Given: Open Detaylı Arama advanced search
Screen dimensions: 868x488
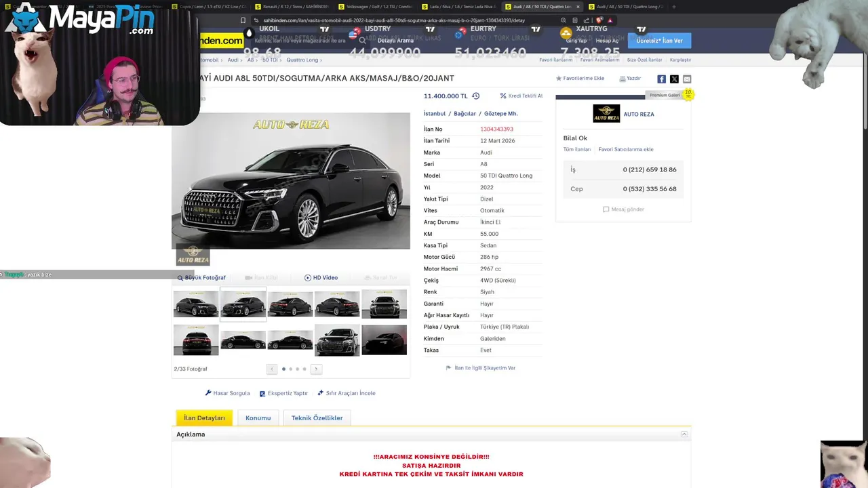Looking at the screenshot, I should [x=395, y=41].
